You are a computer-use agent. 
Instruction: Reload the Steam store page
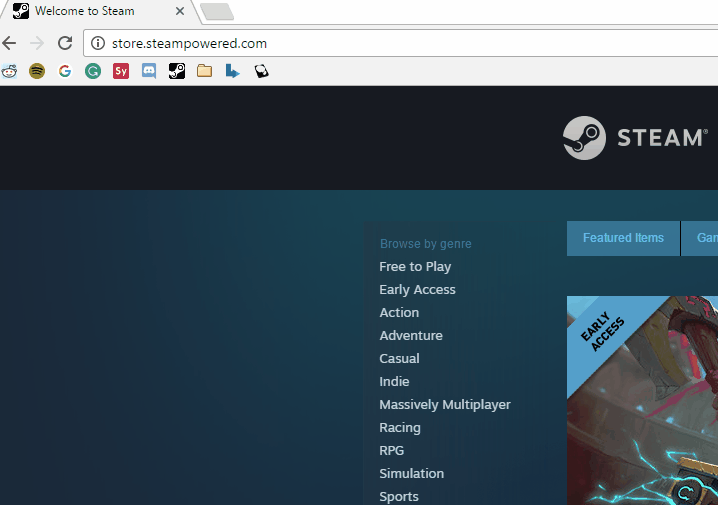point(65,43)
